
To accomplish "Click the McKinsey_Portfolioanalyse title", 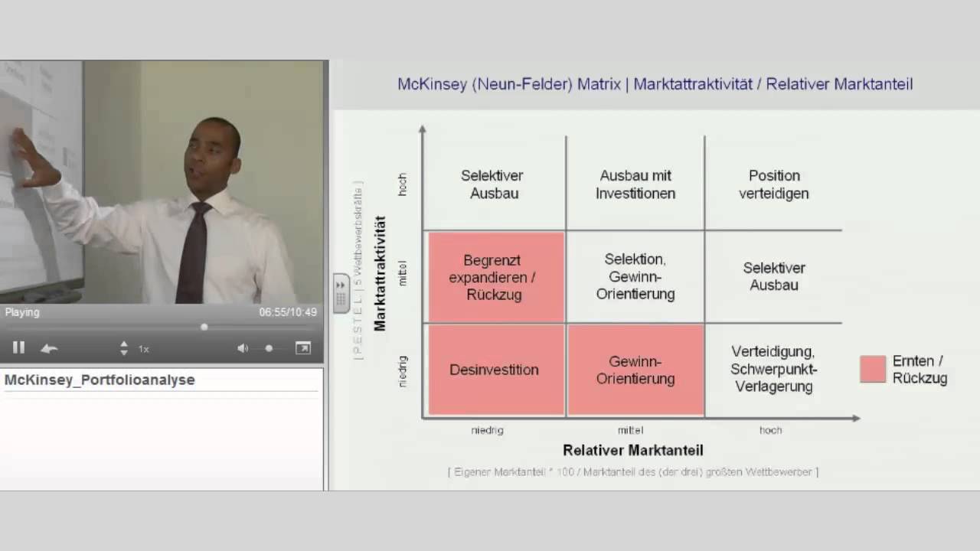I will click(x=100, y=380).
